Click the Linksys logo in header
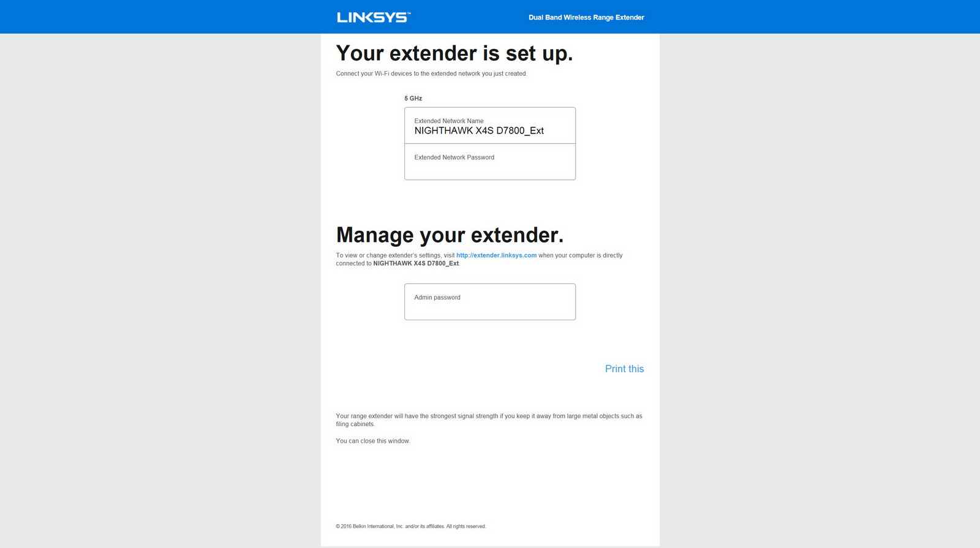Image resolution: width=980 pixels, height=548 pixels. pos(373,17)
